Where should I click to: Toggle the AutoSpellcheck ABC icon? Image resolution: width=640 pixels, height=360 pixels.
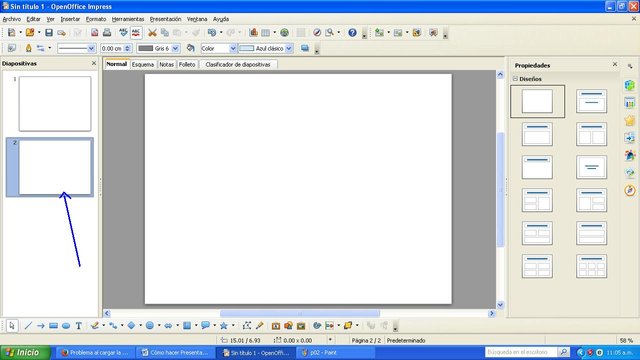point(136,33)
